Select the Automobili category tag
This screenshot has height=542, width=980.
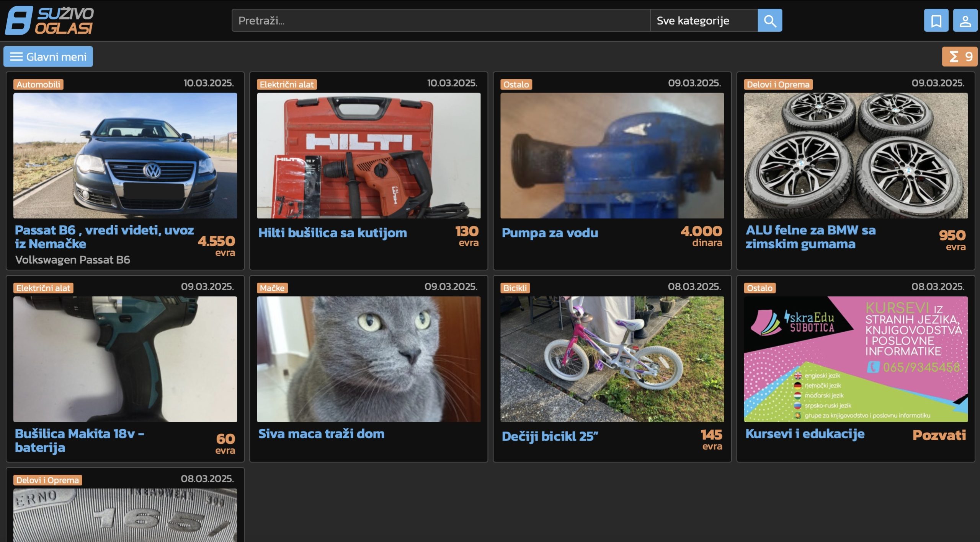pyautogui.click(x=38, y=85)
